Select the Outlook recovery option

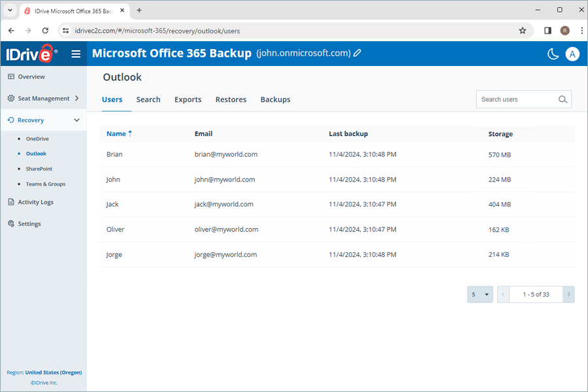pyautogui.click(x=36, y=154)
